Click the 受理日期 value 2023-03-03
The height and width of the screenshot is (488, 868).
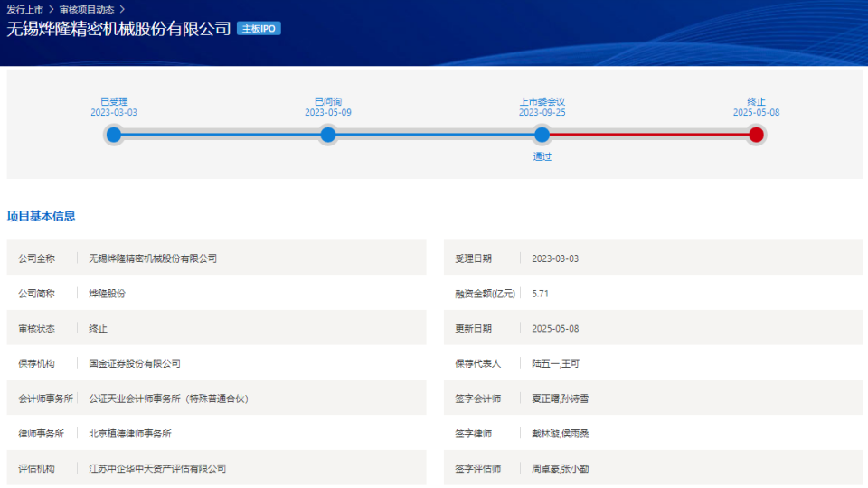click(555, 258)
